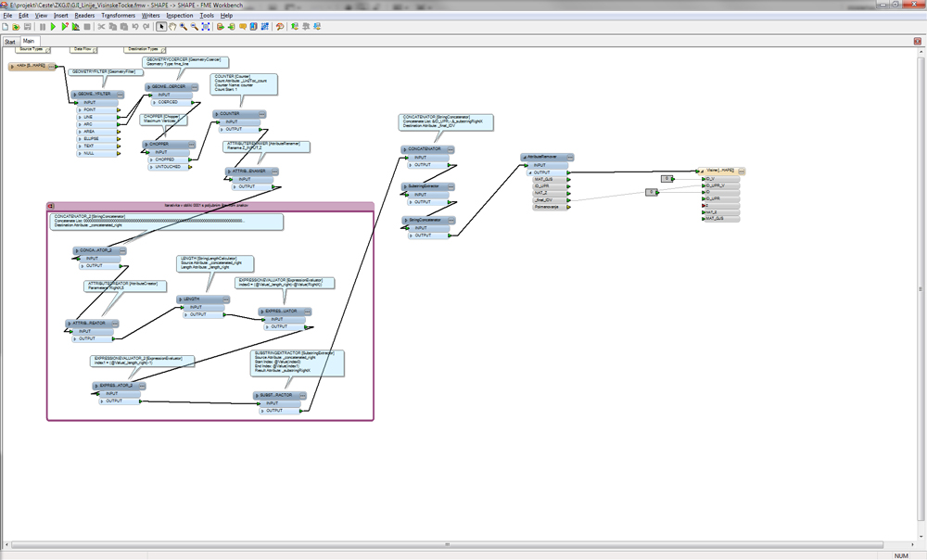Select the Main canvas tab
The width and height of the screenshot is (927, 560).
(29, 42)
